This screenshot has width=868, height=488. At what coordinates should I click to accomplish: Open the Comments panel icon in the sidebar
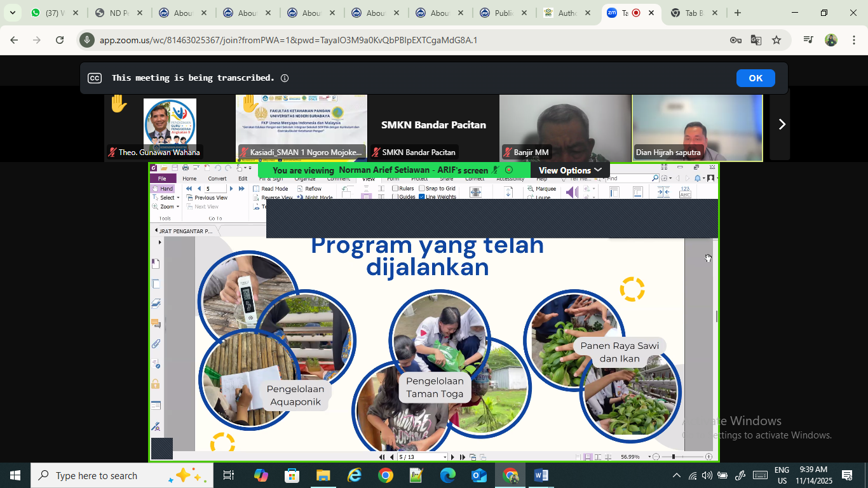click(156, 324)
